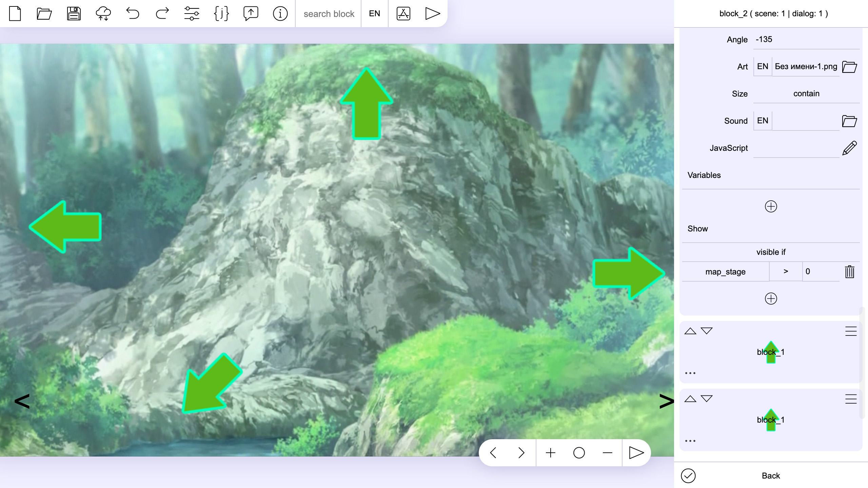
Task: Click the info panel icon
Action: point(279,13)
